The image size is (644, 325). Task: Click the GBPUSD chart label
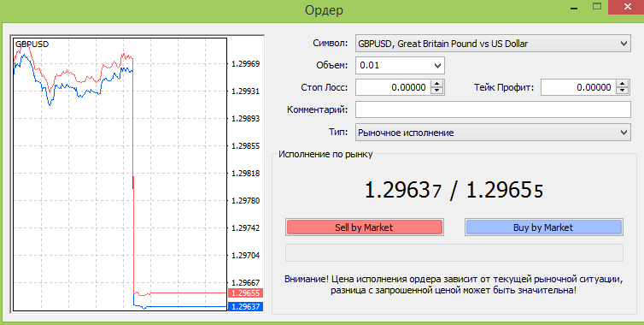pyautogui.click(x=32, y=44)
